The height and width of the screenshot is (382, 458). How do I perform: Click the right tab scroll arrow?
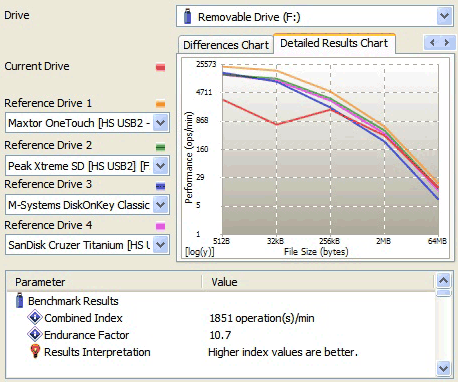point(447,43)
